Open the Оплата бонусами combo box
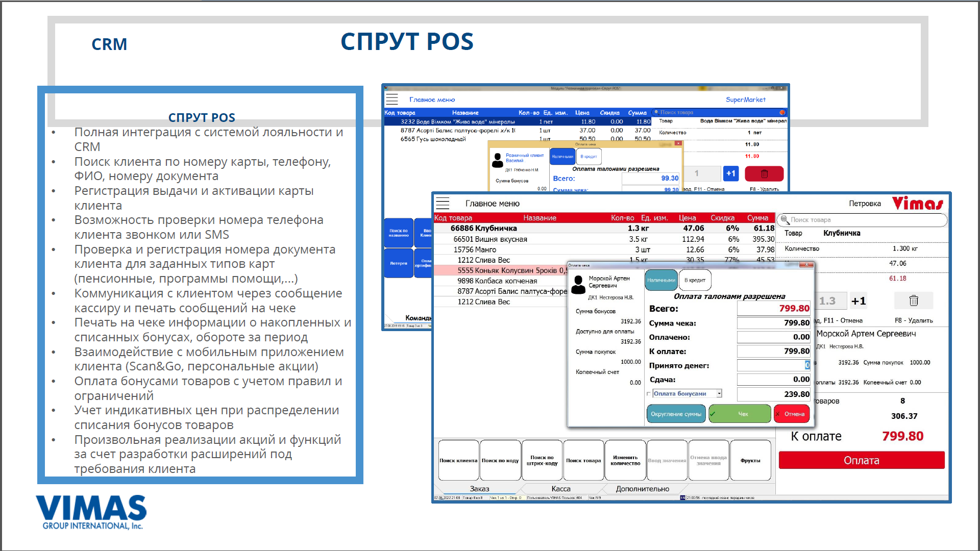The width and height of the screenshot is (980, 551). click(684, 393)
